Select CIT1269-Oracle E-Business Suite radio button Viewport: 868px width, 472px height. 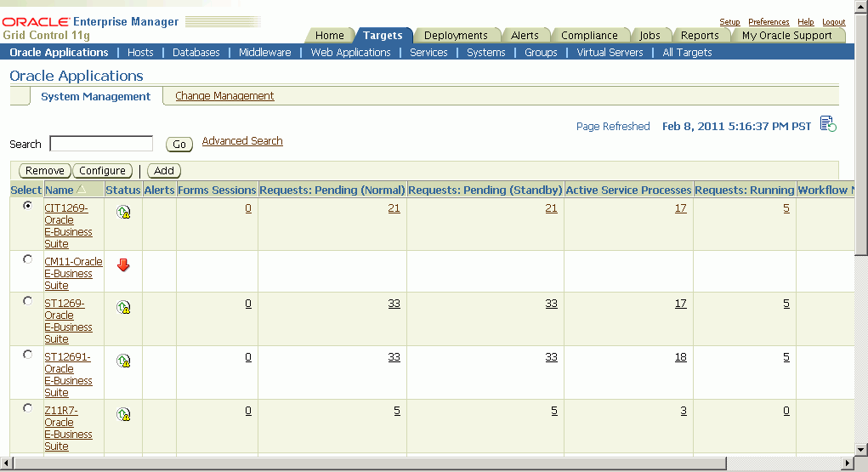click(28, 206)
